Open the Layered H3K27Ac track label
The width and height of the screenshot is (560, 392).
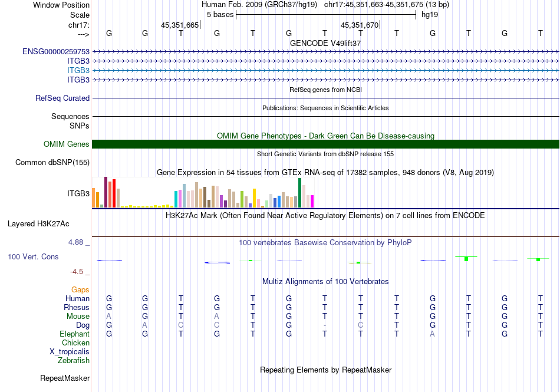pyautogui.click(x=38, y=224)
